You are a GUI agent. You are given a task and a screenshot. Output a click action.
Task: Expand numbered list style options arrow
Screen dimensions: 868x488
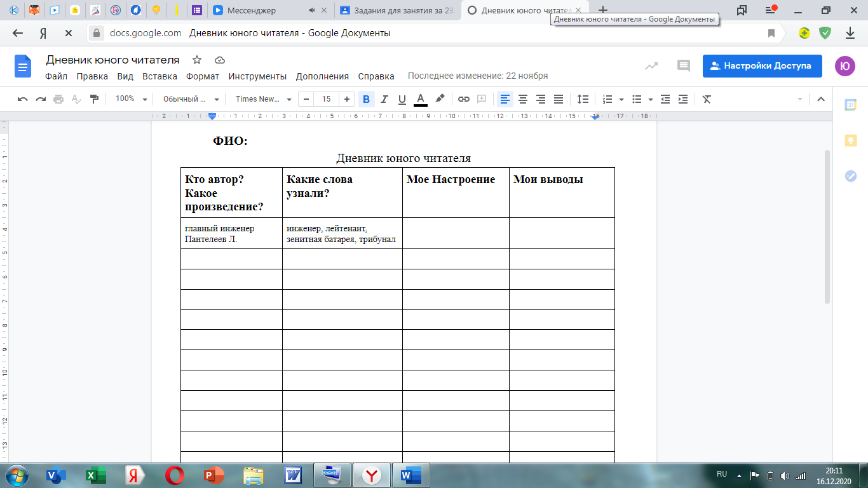tap(621, 100)
